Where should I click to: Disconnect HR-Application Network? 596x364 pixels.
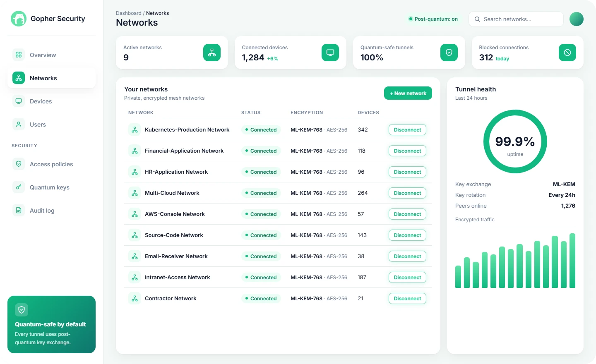[x=407, y=172]
